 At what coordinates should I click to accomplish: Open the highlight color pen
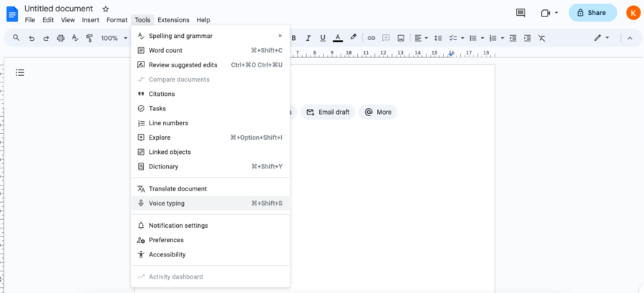click(353, 38)
